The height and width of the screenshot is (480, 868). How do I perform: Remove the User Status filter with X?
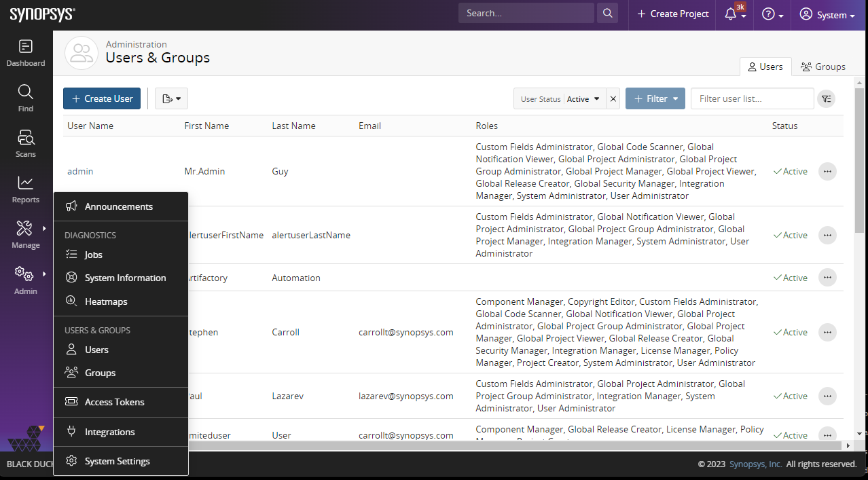tap(613, 98)
